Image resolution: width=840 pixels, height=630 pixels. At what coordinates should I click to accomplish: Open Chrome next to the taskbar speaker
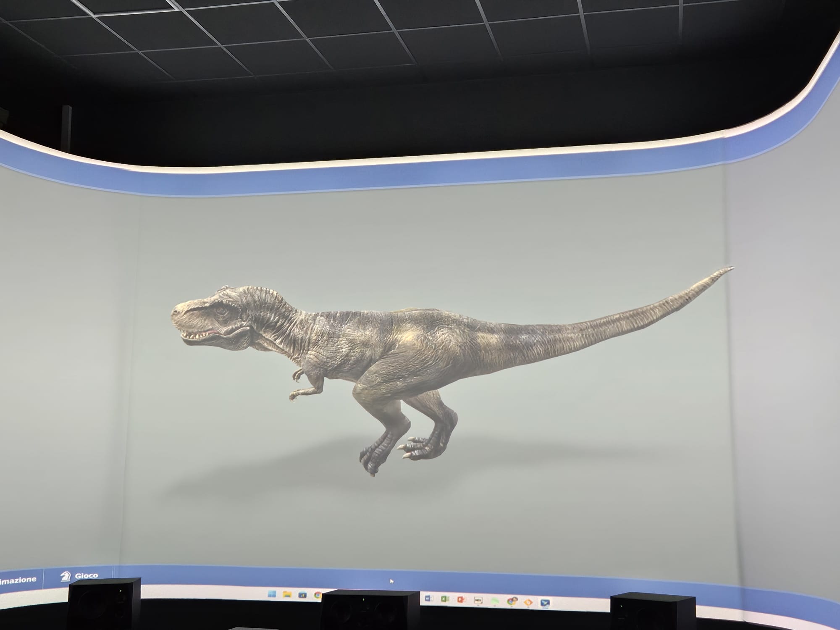318,595
